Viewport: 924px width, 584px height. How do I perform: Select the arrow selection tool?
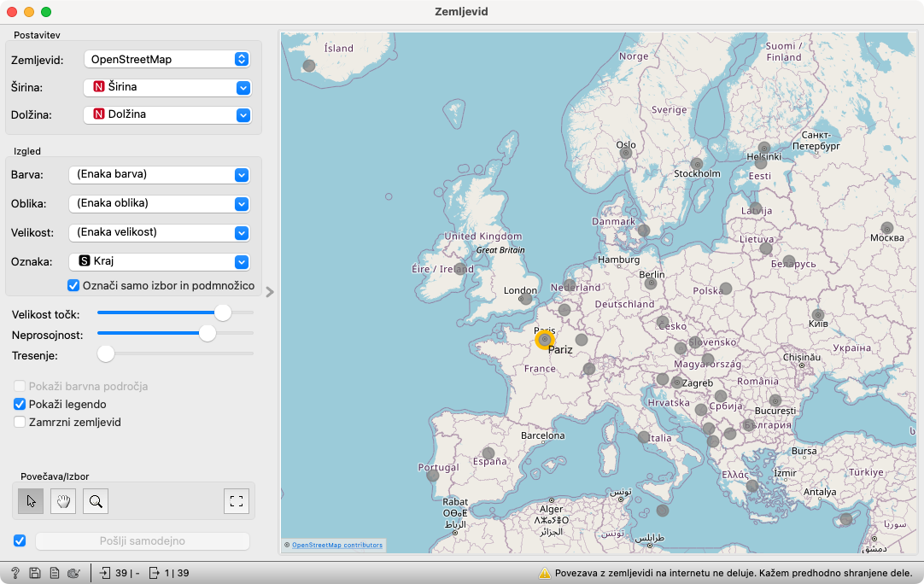coord(31,501)
